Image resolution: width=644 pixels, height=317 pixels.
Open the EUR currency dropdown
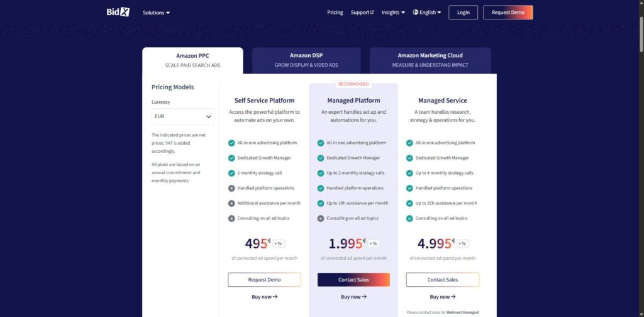[x=183, y=116]
